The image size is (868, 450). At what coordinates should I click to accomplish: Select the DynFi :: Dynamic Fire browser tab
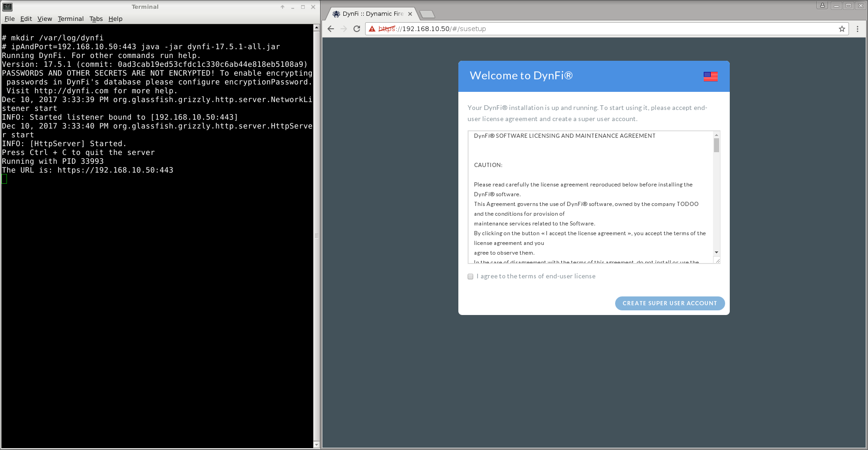372,14
